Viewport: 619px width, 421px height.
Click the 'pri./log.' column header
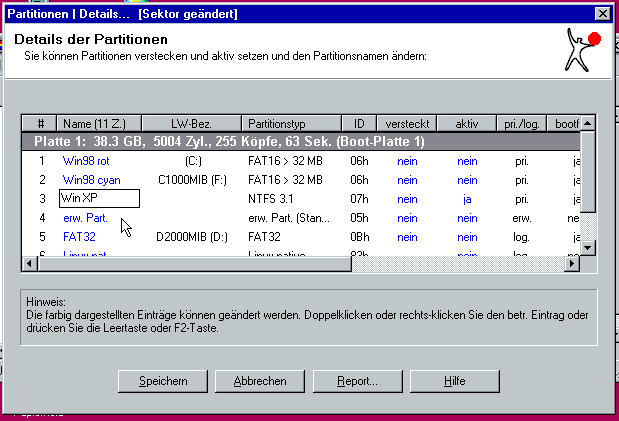point(521,123)
